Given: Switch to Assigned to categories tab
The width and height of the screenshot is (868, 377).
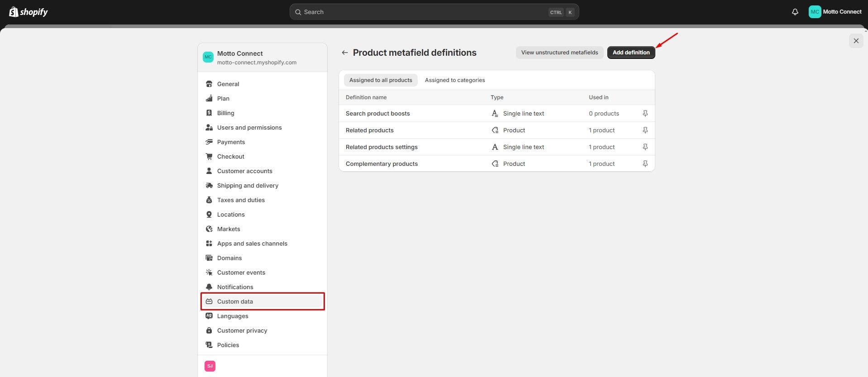Looking at the screenshot, I should [x=454, y=80].
